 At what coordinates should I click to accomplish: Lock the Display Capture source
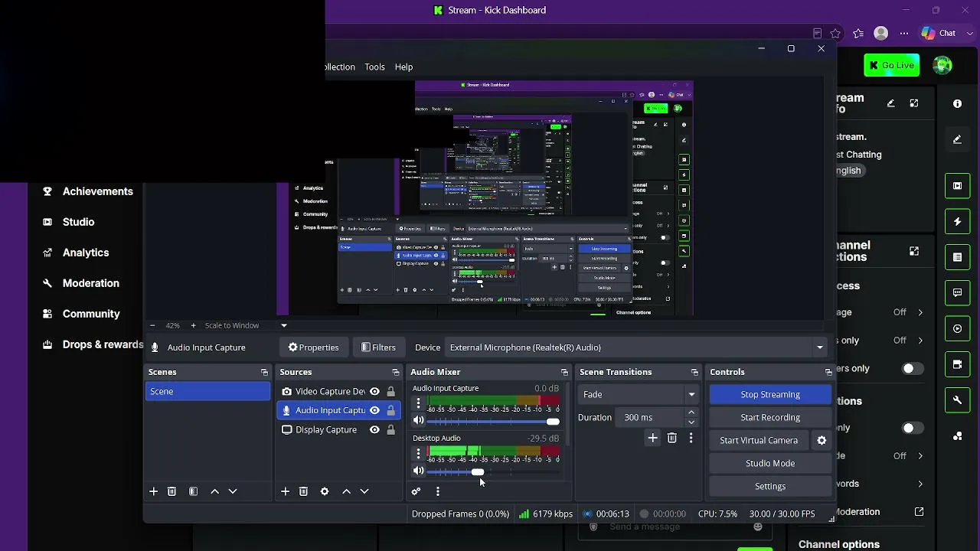click(390, 429)
